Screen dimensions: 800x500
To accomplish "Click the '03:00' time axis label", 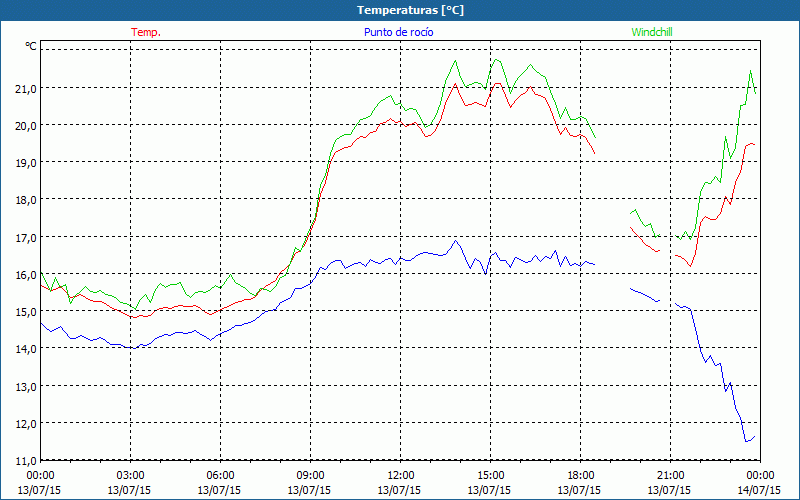I will (130, 475).
